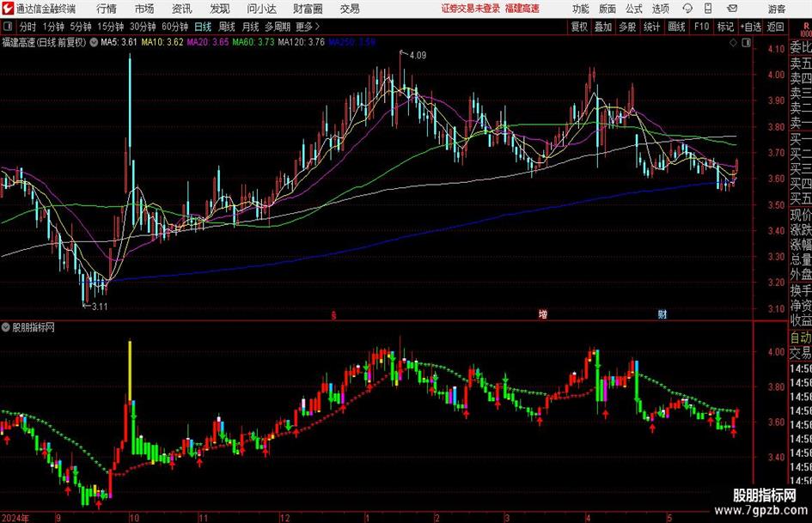Click the MA10: 3.62 indicator value
Screen dimensions: 812x523
pyautogui.click(x=162, y=42)
